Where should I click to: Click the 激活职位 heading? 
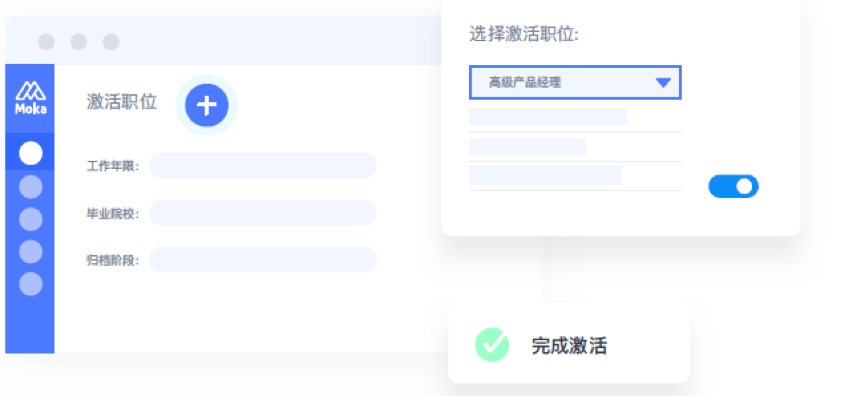[x=122, y=101]
